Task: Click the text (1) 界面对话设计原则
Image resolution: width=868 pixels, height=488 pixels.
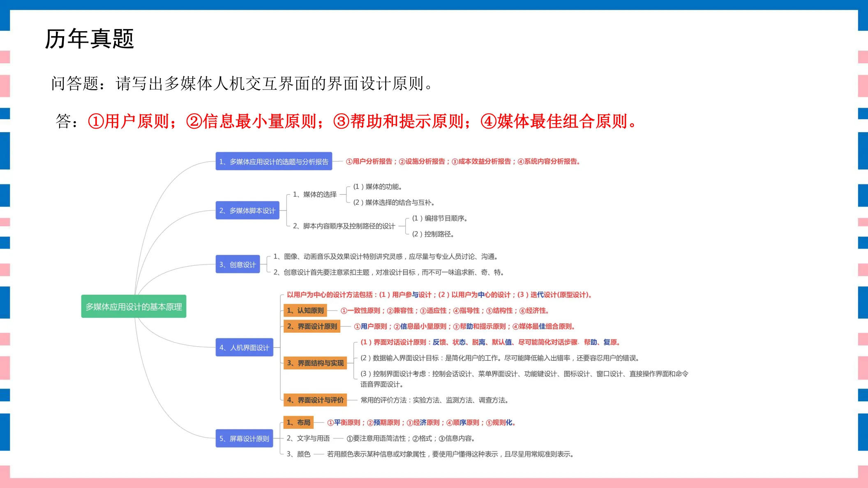Action: point(490,342)
